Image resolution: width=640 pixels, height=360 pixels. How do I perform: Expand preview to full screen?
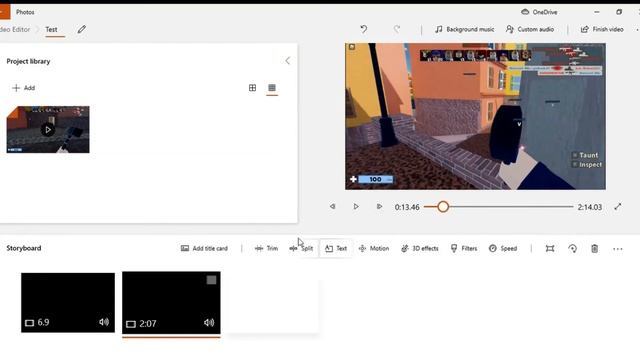[618, 207]
